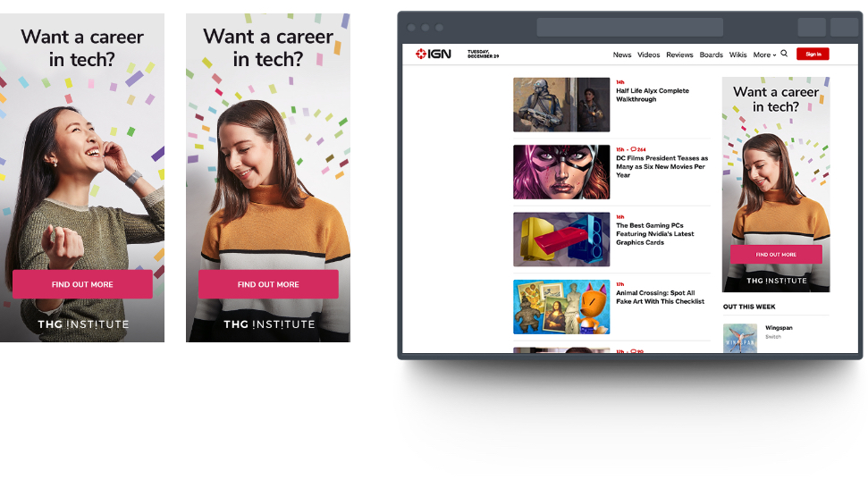Viewport: 868px width, 488px height.
Task: Click the Gaming PCs article thumbnail
Action: coord(561,240)
